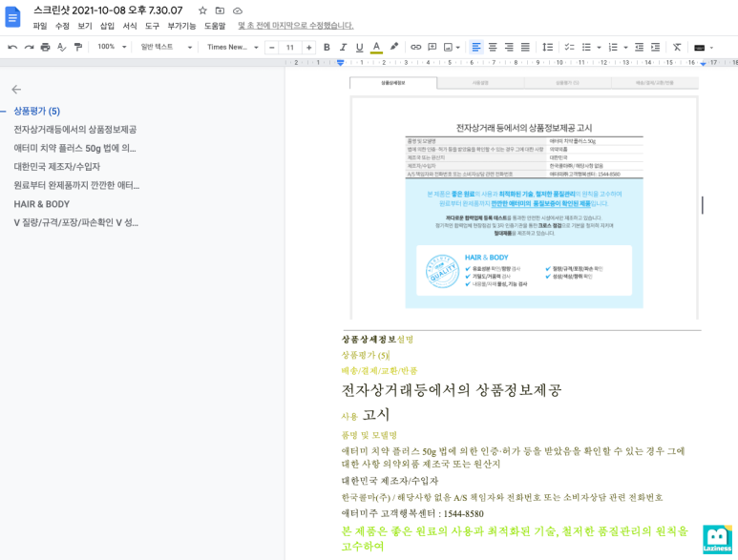This screenshot has height=560, width=738.
Task: Click the Undo icon
Action: coord(12,47)
